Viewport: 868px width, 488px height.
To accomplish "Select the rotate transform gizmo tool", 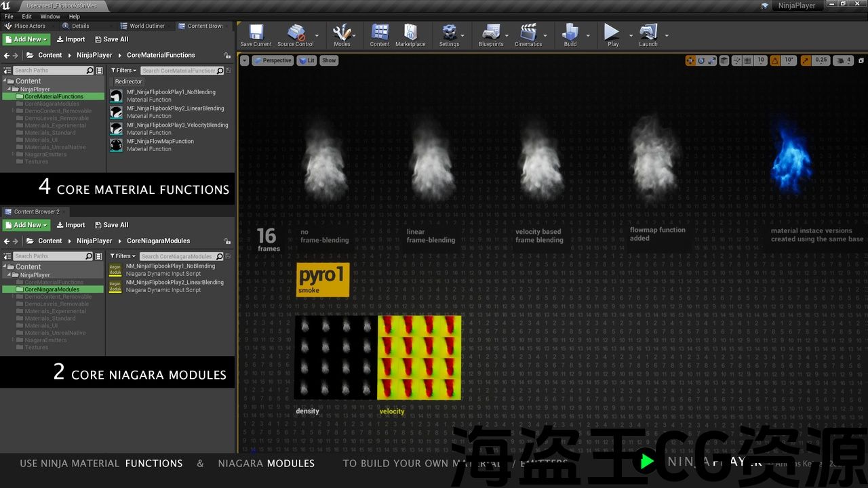I will tap(701, 60).
